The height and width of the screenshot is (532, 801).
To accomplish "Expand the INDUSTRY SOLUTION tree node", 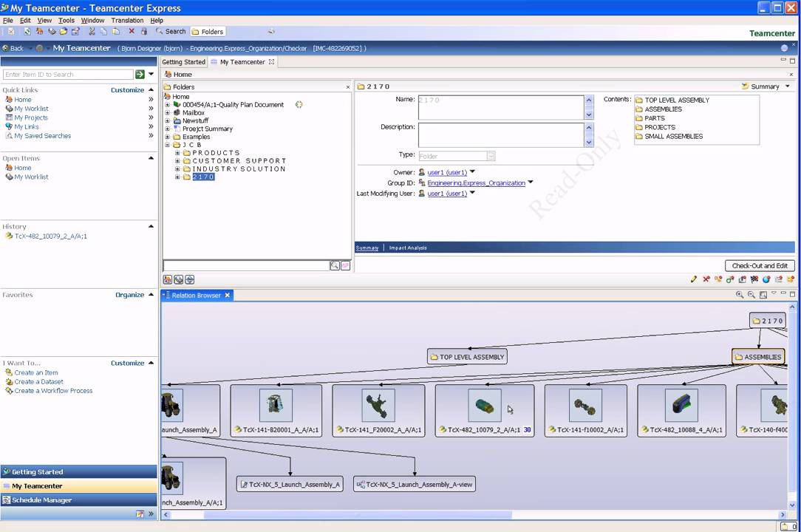I will (177, 168).
